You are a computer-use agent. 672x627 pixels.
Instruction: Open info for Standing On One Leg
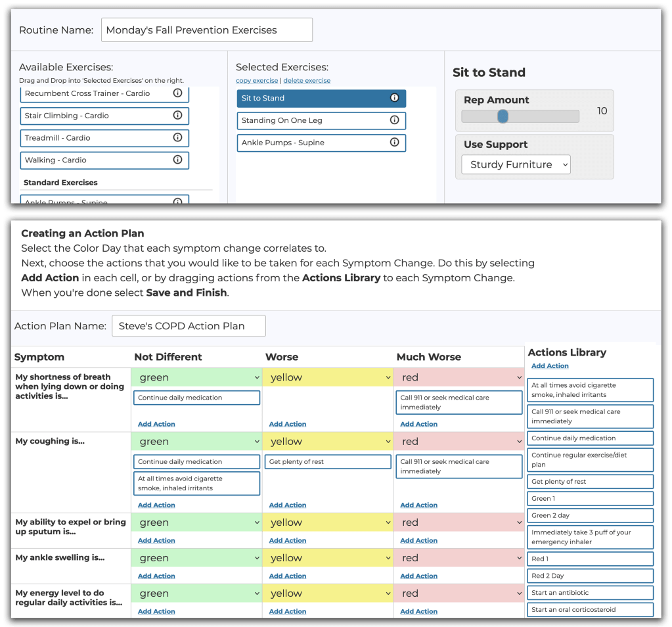[x=394, y=120]
